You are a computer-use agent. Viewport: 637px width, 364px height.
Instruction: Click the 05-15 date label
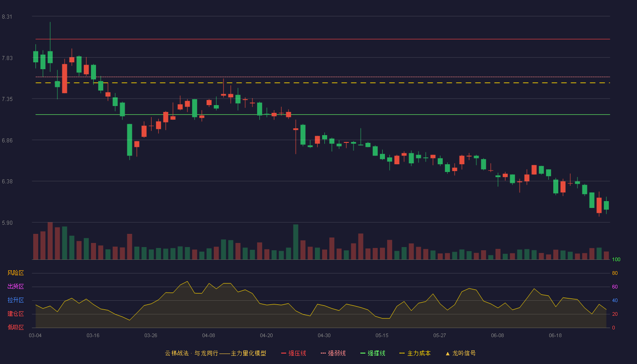tap(382, 335)
